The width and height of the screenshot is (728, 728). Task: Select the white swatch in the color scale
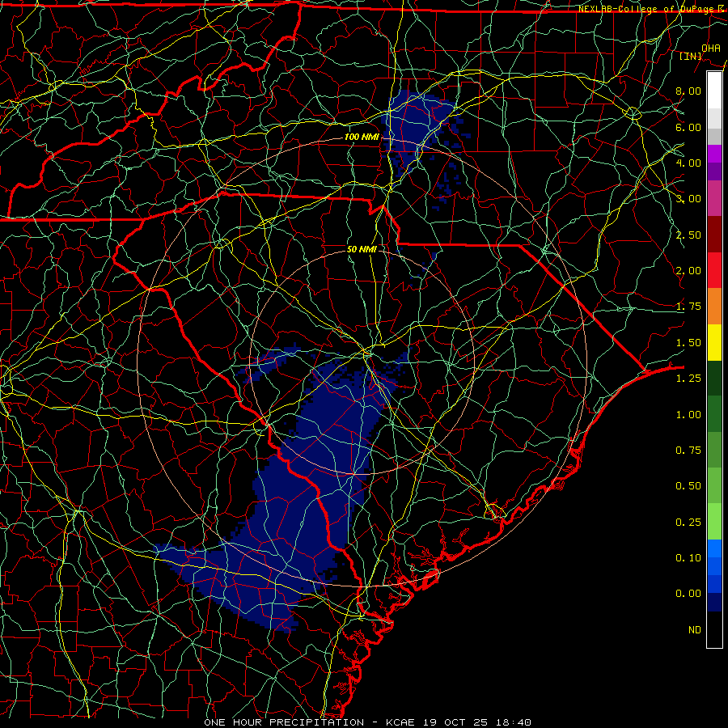[714, 91]
